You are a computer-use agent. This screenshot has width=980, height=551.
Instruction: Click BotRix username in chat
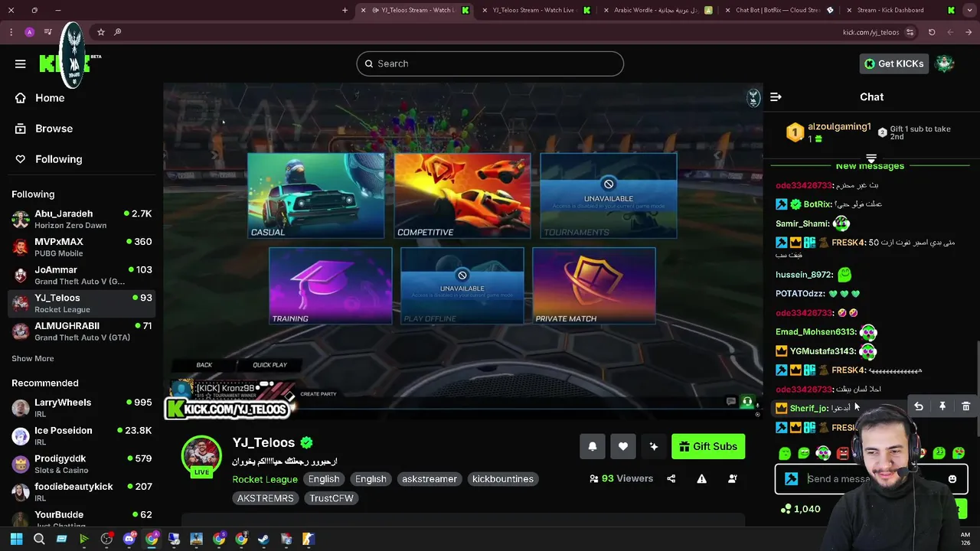tap(818, 204)
